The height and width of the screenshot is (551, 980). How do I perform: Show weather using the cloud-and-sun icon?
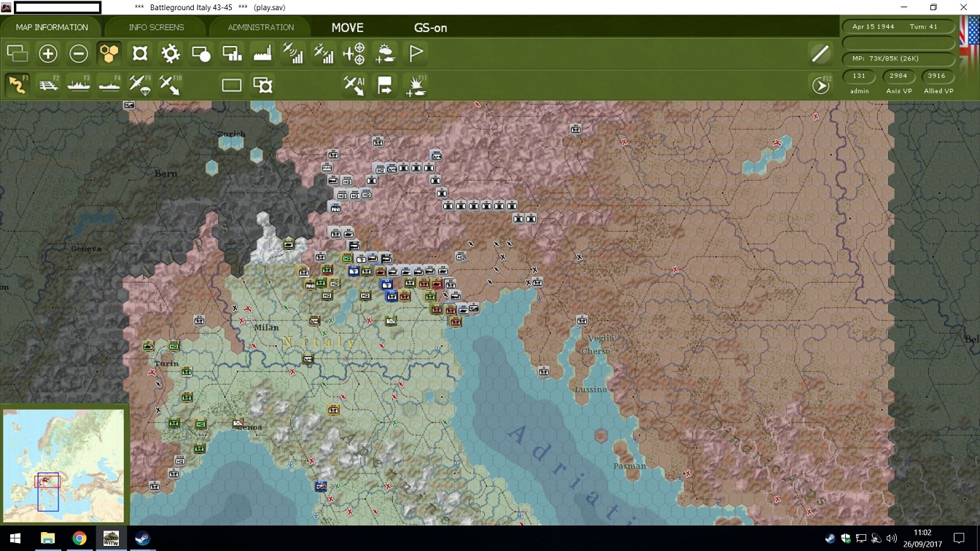click(385, 53)
